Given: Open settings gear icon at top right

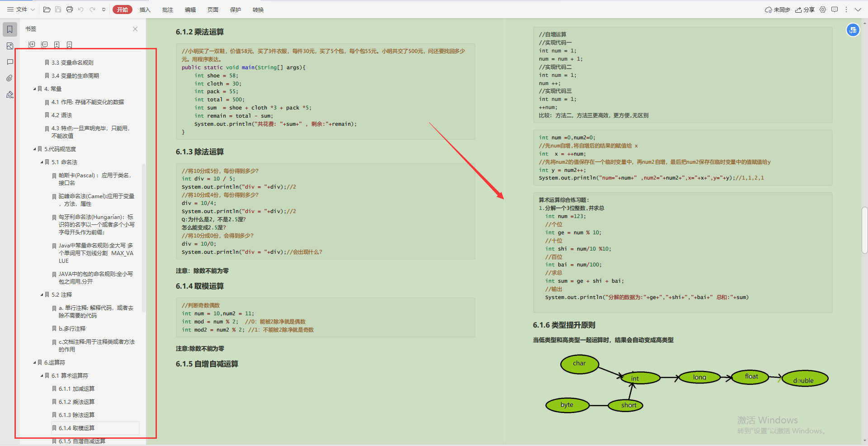Looking at the screenshot, I should tap(823, 9).
